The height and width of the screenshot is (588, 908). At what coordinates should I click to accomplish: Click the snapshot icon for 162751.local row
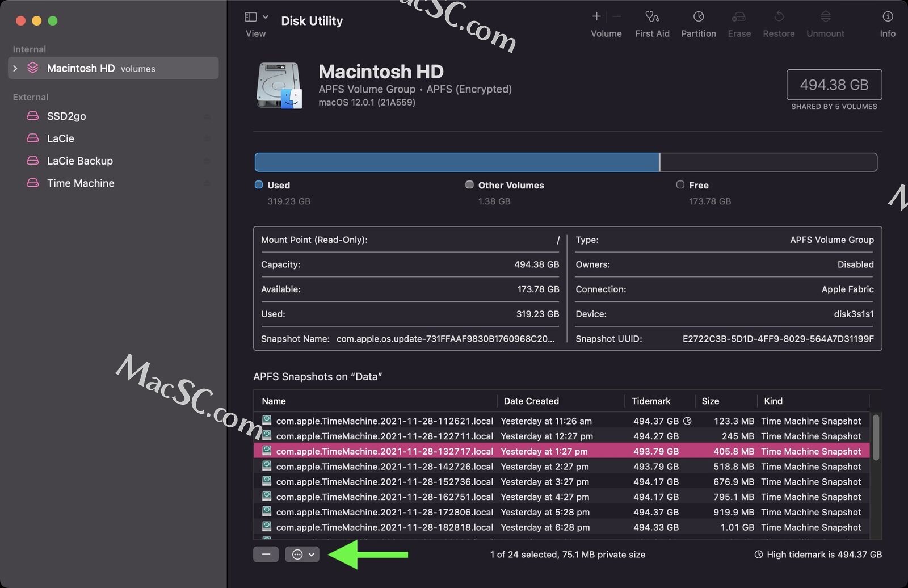[266, 496]
